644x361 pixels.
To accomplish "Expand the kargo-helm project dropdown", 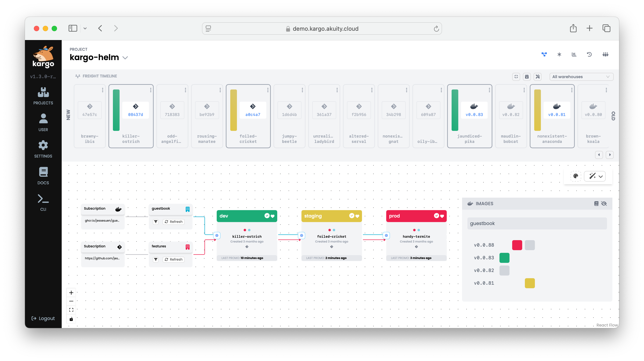I will [125, 58].
